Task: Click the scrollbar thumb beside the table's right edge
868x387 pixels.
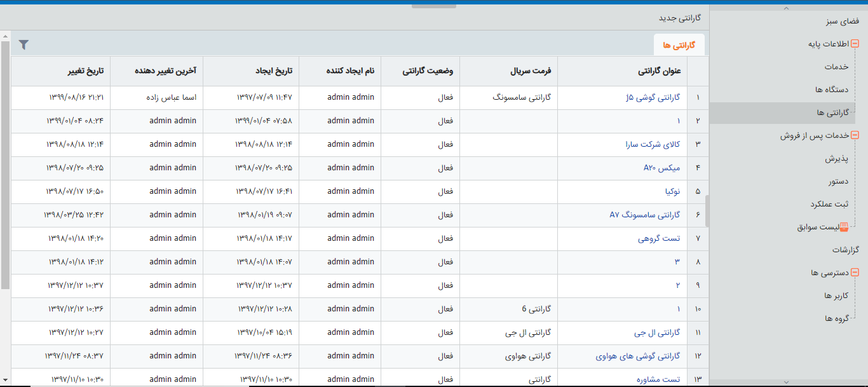Action: point(707,211)
